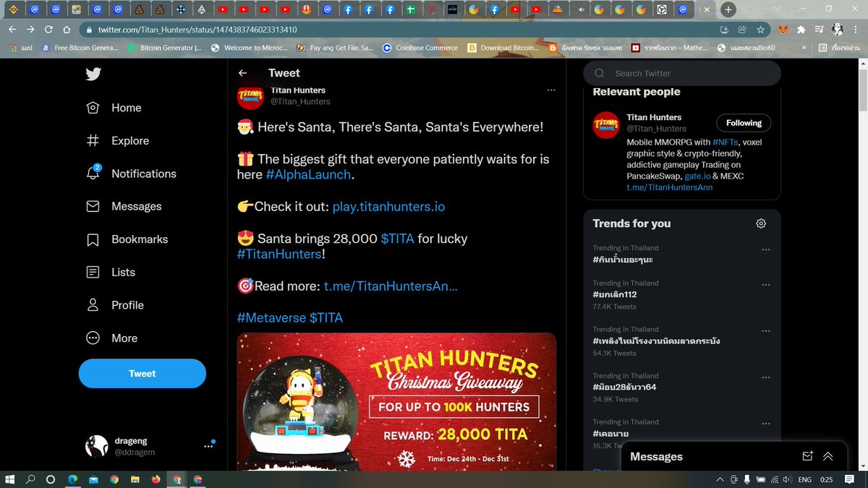Open the reading list button
This screenshot has height=488, width=868.
(x=839, y=48)
